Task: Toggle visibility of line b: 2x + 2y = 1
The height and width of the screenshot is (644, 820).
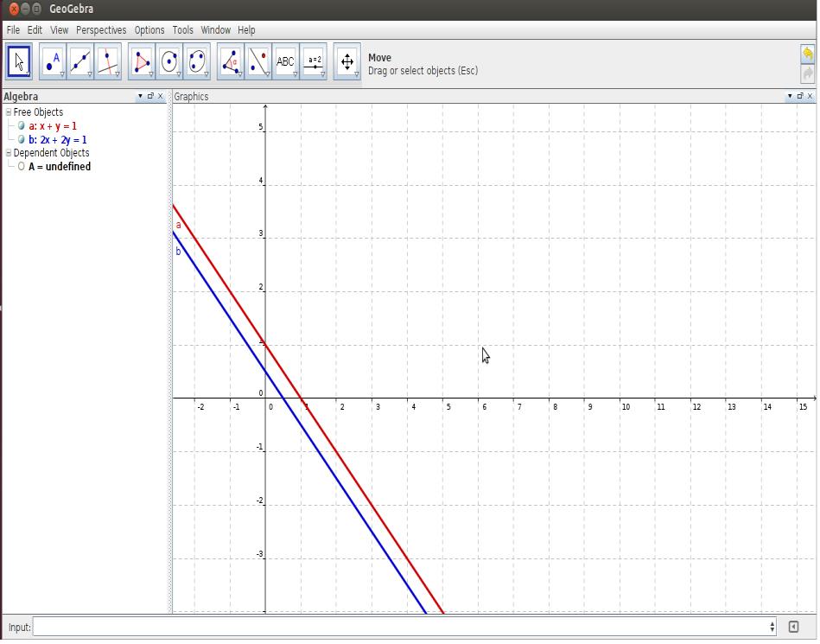Action: (x=21, y=140)
